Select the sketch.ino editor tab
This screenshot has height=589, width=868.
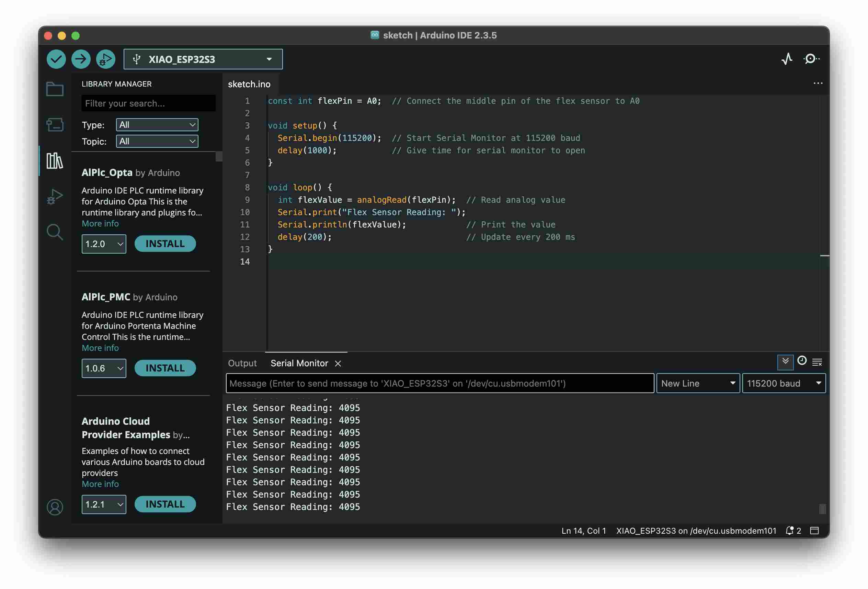pos(249,84)
